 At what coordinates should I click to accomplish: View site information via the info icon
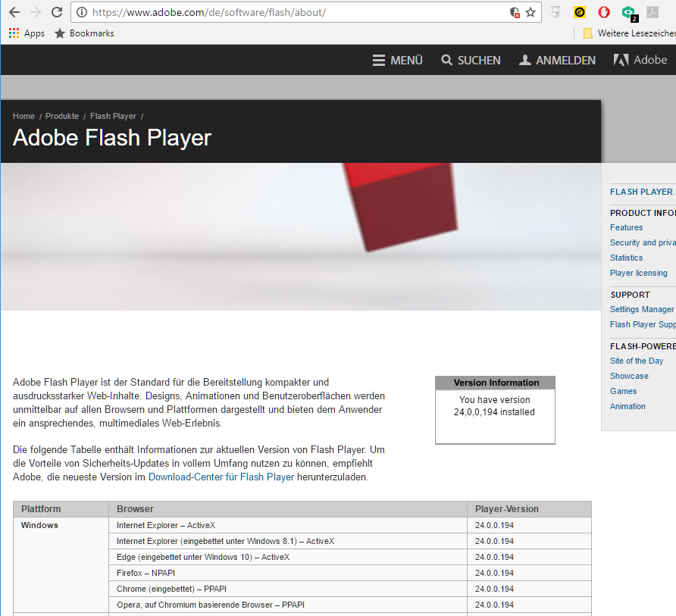(82, 12)
